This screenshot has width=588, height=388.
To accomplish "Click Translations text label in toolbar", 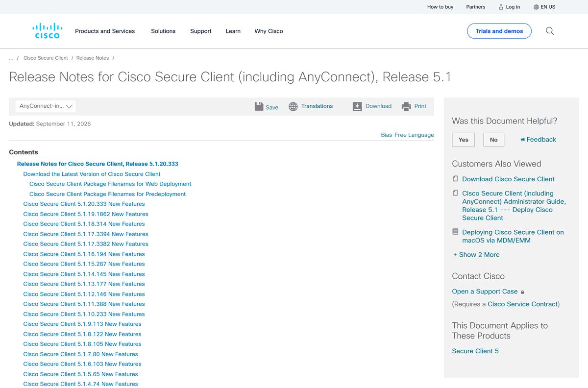I will coord(317,106).
